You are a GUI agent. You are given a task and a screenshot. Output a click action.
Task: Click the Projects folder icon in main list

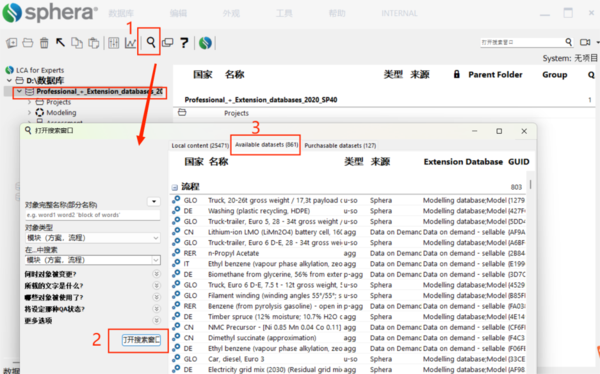click(x=182, y=113)
